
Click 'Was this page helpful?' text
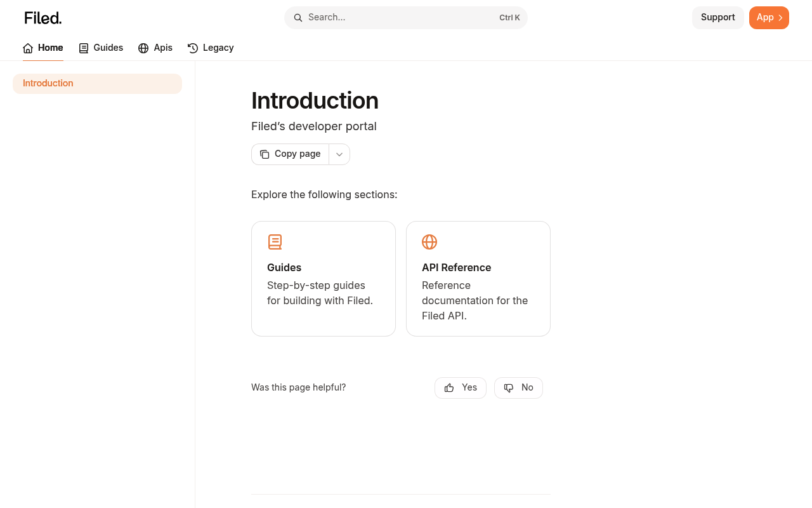[x=299, y=388]
